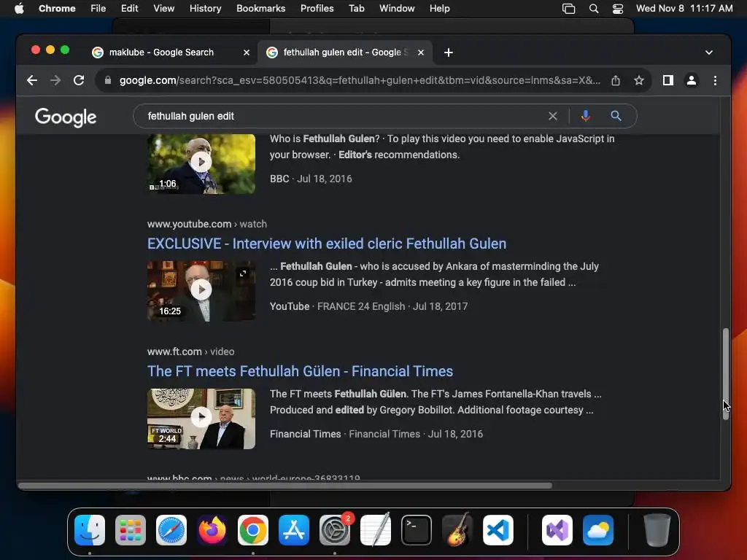This screenshot has height=560, width=747.
Task: Open EXCLUSIVE Interview with exiled cleric link
Action: [x=327, y=244]
